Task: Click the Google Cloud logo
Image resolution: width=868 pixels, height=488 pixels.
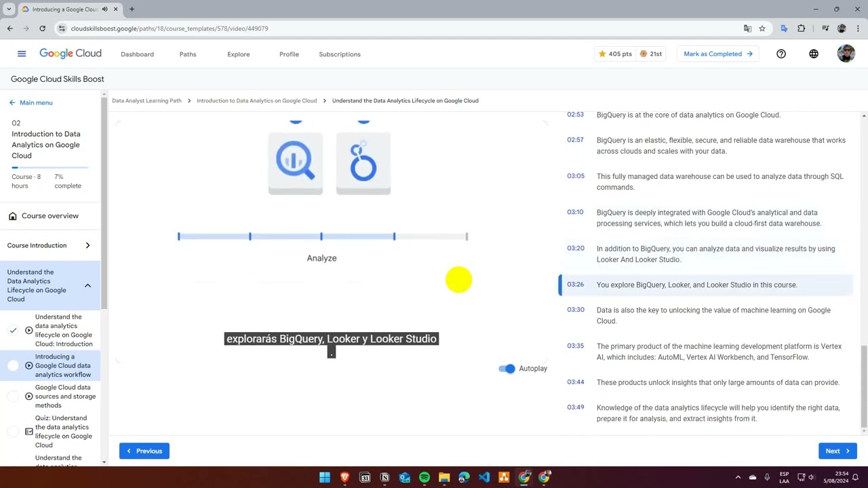Action: pos(71,54)
